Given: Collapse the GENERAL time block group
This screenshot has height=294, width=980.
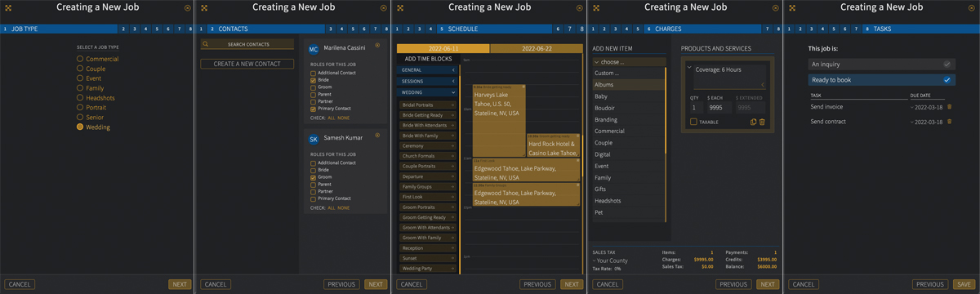Looking at the screenshot, I should pyautogui.click(x=428, y=70).
